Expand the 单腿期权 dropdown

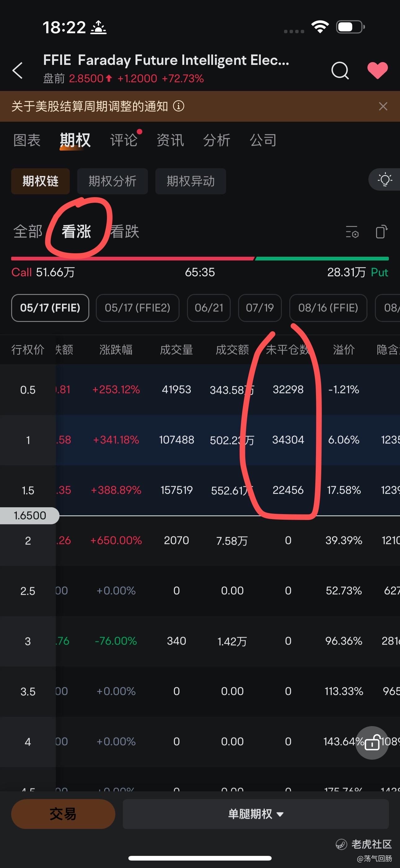tap(256, 814)
